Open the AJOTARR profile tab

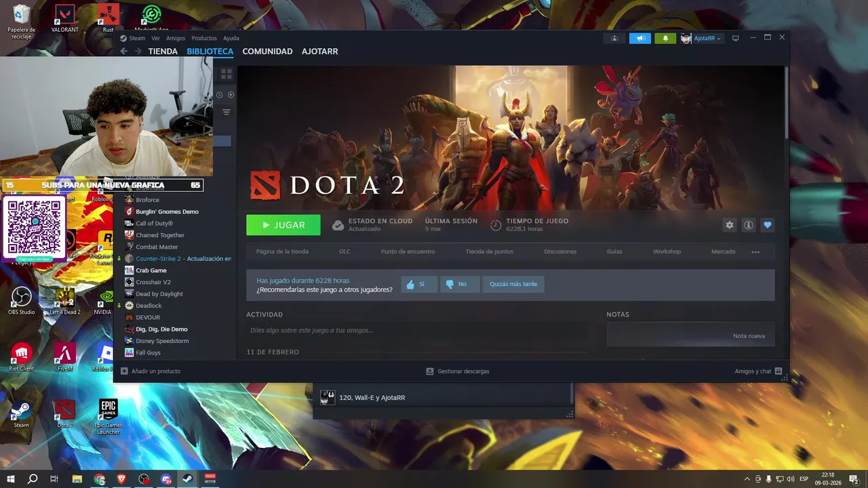[319, 52]
